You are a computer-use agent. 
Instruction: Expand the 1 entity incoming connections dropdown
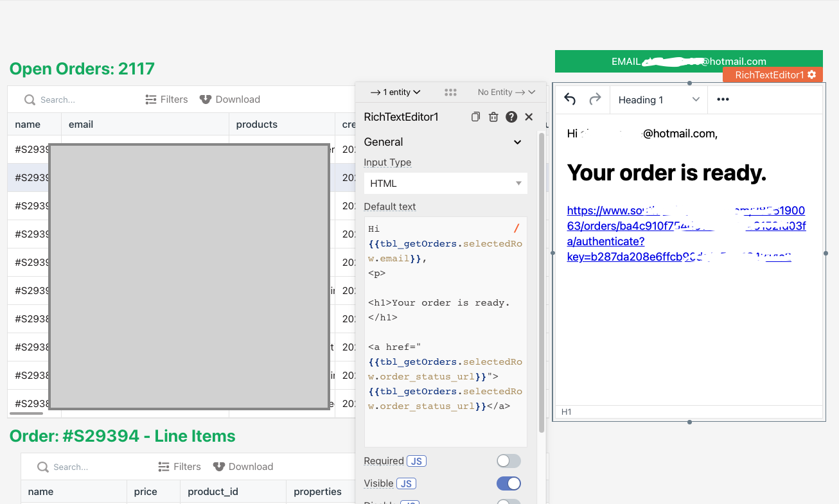[395, 92]
